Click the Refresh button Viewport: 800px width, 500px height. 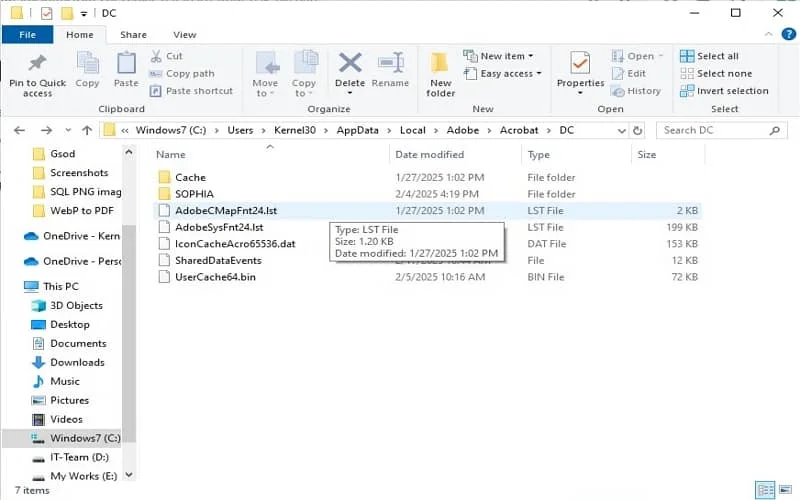637,131
